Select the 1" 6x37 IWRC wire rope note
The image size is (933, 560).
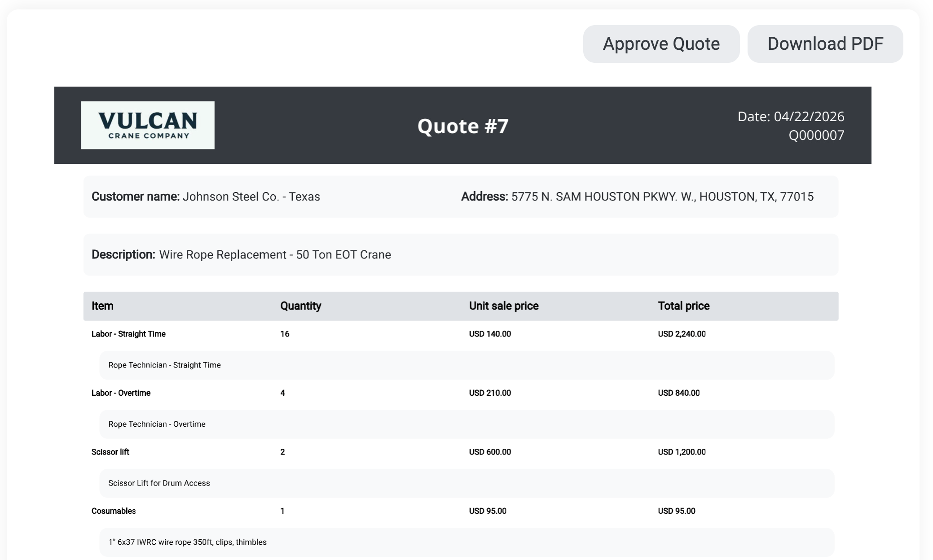[187, 542]
